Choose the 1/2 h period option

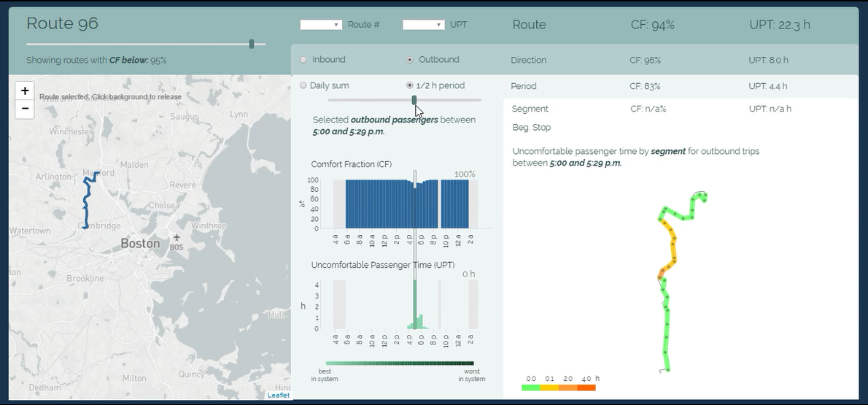pos(410,85)
